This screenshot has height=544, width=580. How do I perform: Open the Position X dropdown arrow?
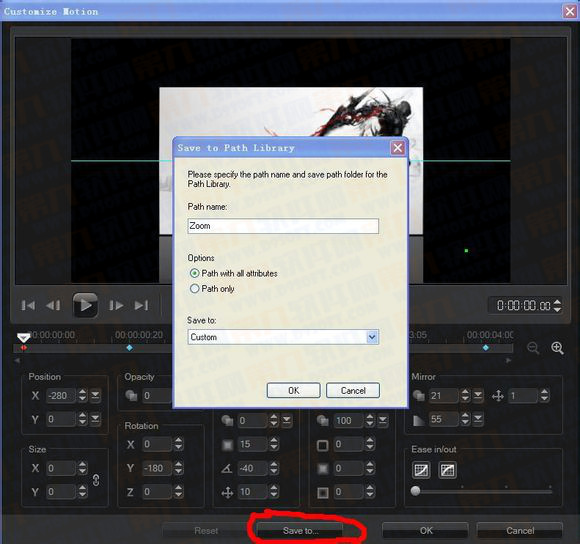tap(95, 396)
